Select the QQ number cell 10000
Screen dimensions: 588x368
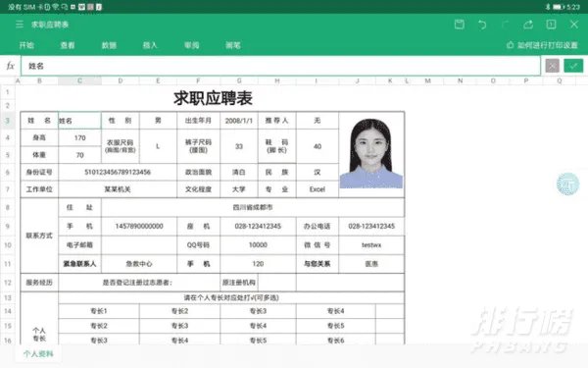258,244
